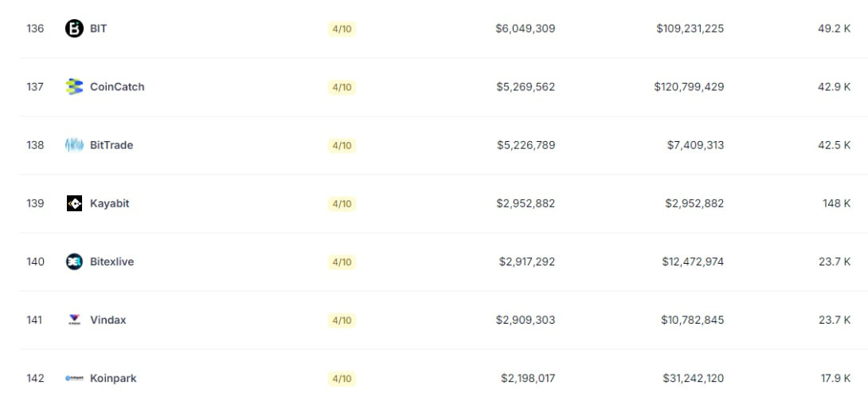Click the BitTrade waveform logo icon
Image resolution: width=868 pixels, height=405 pixels.
pos(74,145)
